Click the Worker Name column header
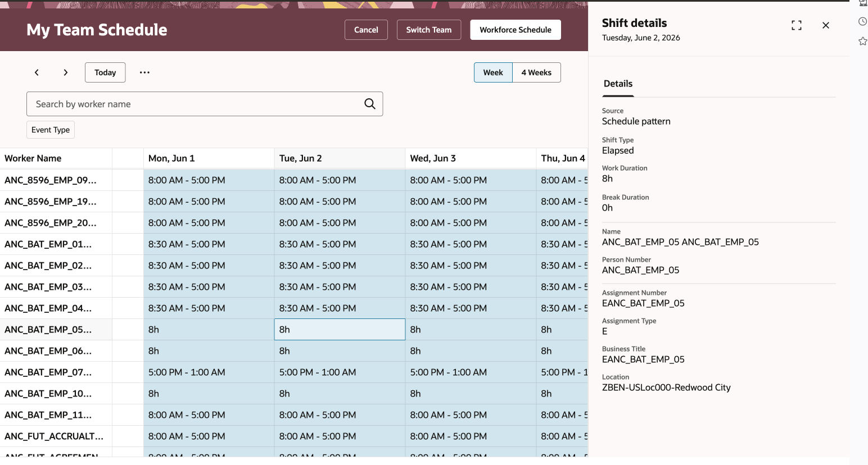The image size is (868, 465). click(56, 158)
